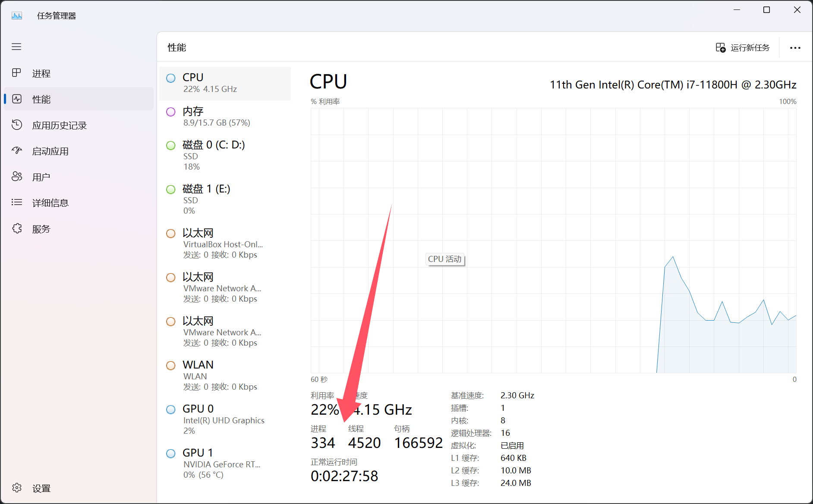Click the 应用历史记录 clock icon

(16, 125)
